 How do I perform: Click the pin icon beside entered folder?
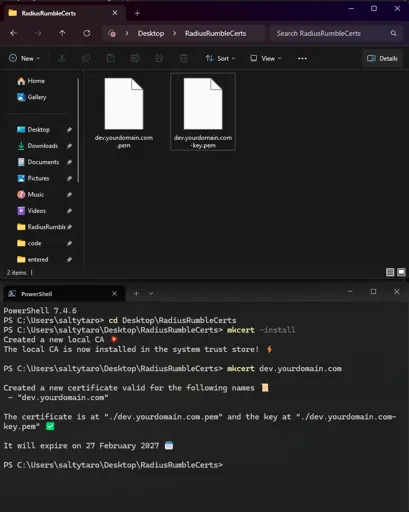pos(69,259)
